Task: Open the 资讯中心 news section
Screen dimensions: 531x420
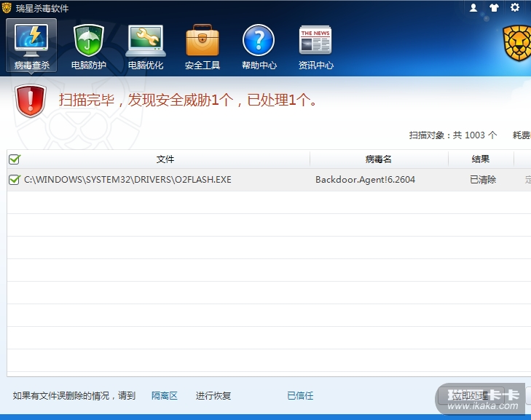Action: click(x=315, y=47)
